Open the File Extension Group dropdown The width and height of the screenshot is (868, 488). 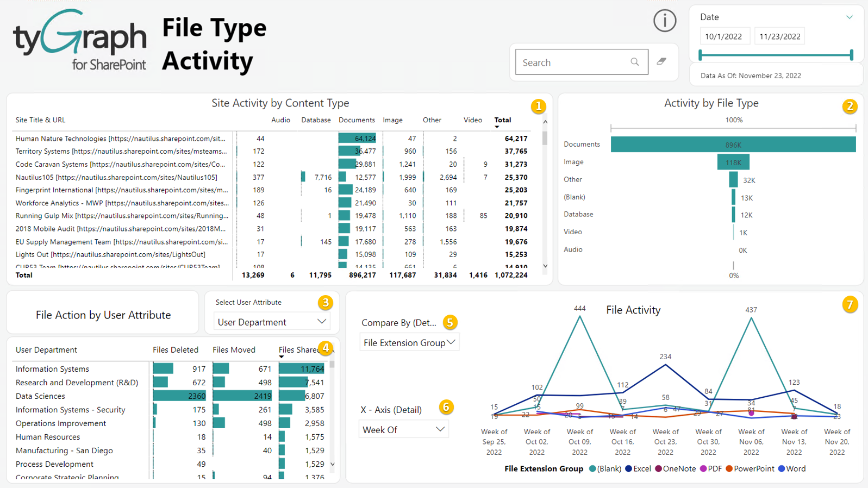pos(409,342)
